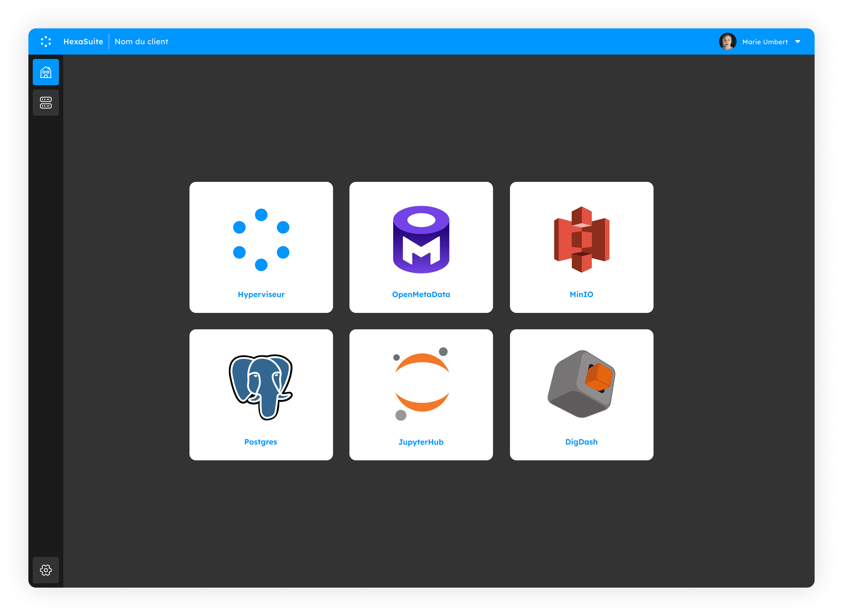The image size is (843, 616).
Task: Expand the user menu dropdown arrow
Action: click(x=798, y=42)
